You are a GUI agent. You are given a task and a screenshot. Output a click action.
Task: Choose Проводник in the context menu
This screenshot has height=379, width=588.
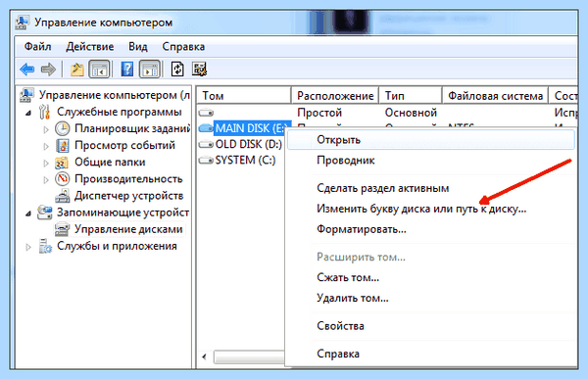point(431,161)
